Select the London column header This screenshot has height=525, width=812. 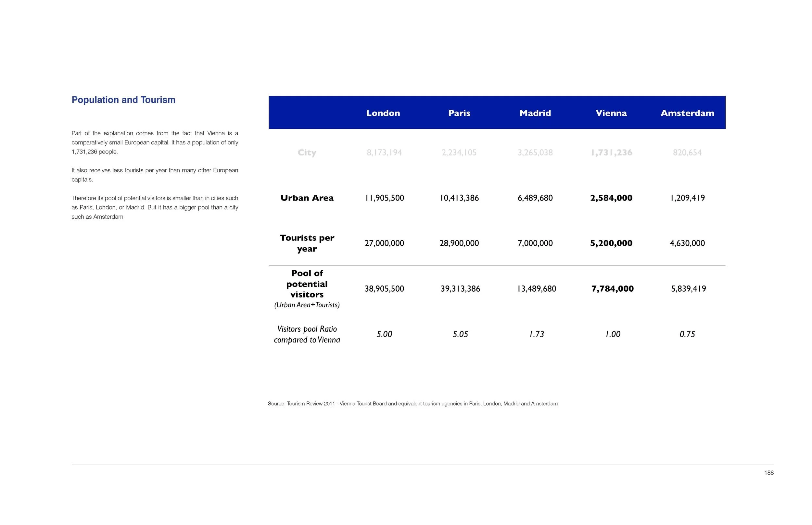click(383, 113)
